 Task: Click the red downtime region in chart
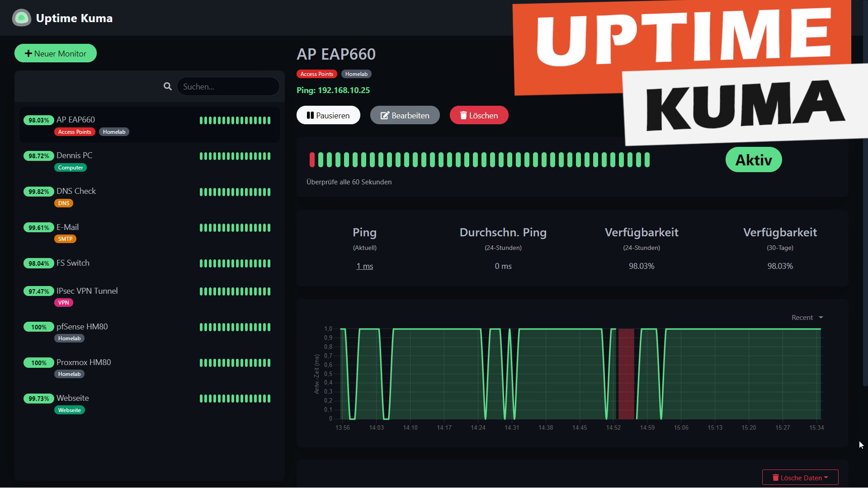tap(626, 374)
